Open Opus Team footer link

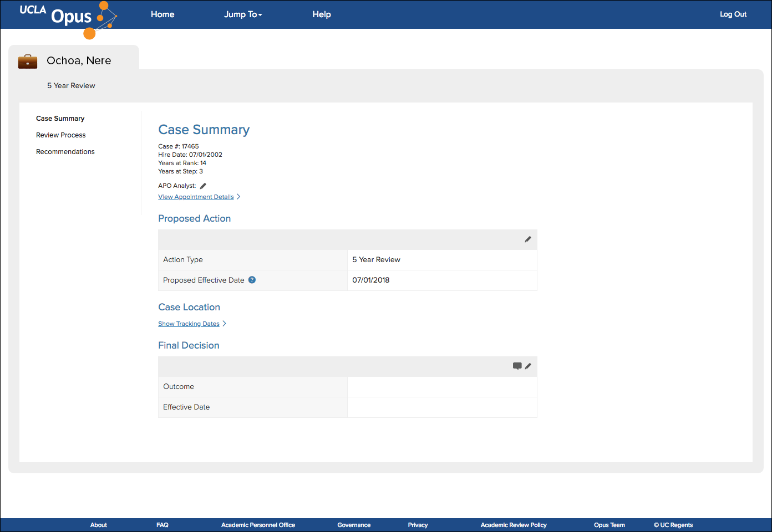click(610, 525)
